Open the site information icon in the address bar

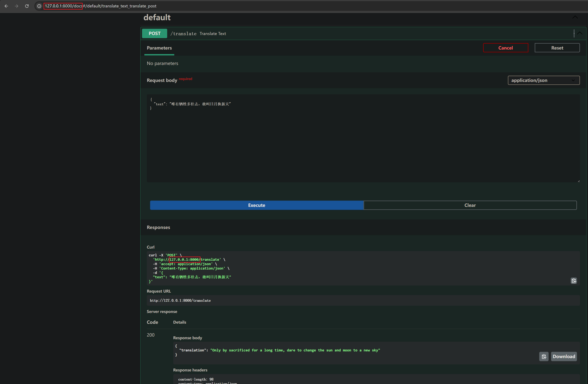coord(39,6)
